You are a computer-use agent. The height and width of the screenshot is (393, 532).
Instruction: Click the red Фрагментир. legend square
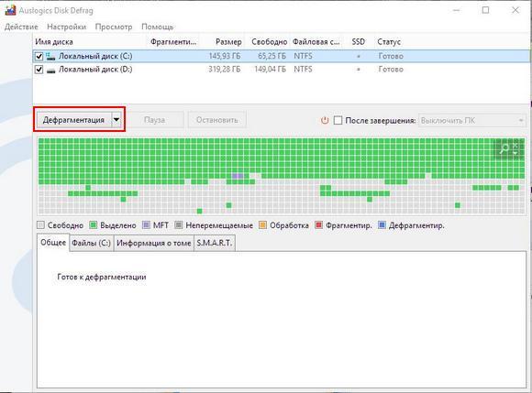(319, 225)
